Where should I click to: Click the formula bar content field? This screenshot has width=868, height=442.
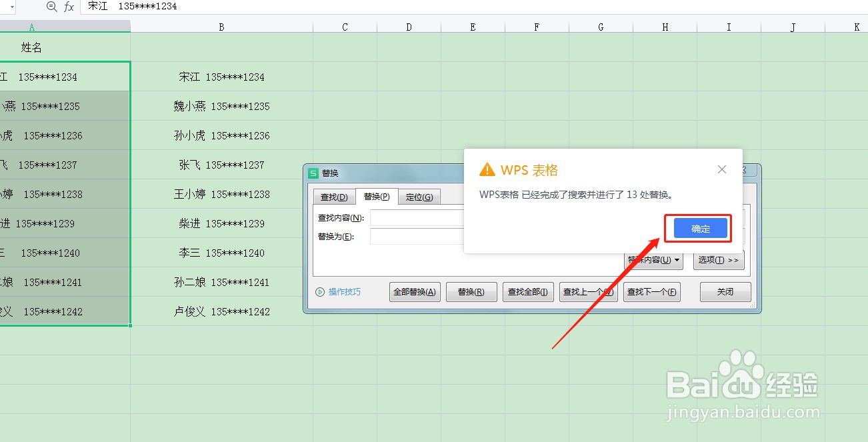tap(474, 6)
